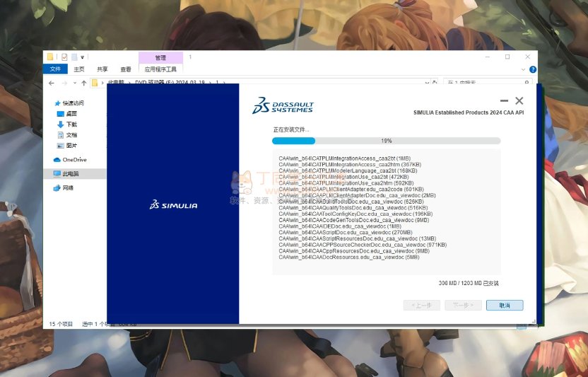The height and width of the screenshot is (377, 588).
Task: Click Explorer's forward arrow
Action: coord(64,83)
